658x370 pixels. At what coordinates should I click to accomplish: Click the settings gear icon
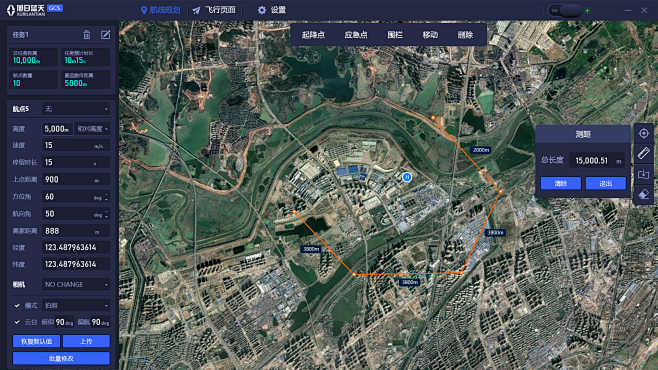[x=262, y=10]
